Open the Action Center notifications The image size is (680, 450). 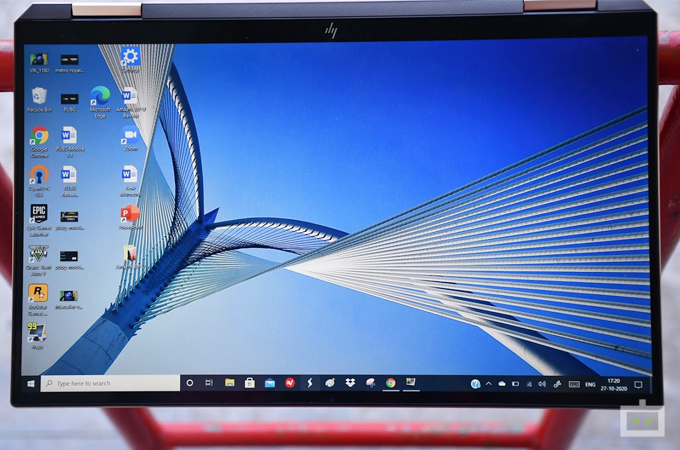tap(638, 385)
